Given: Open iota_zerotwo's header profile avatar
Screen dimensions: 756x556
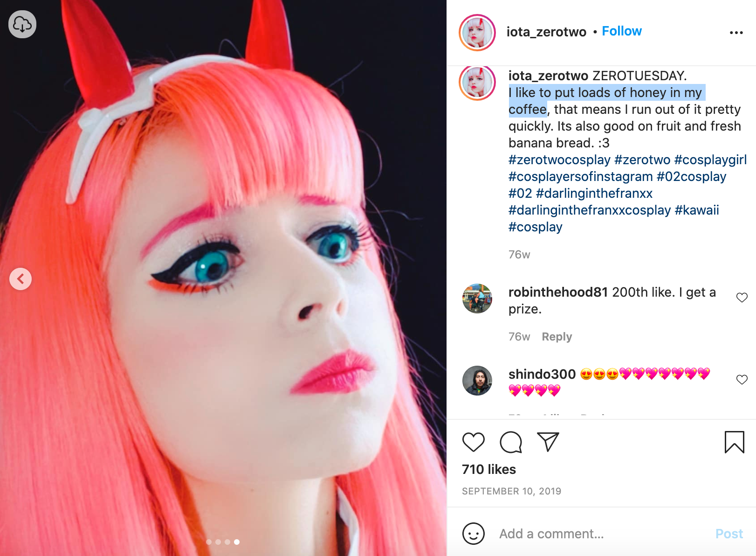Looking at the screenshot, I should 477,33.
